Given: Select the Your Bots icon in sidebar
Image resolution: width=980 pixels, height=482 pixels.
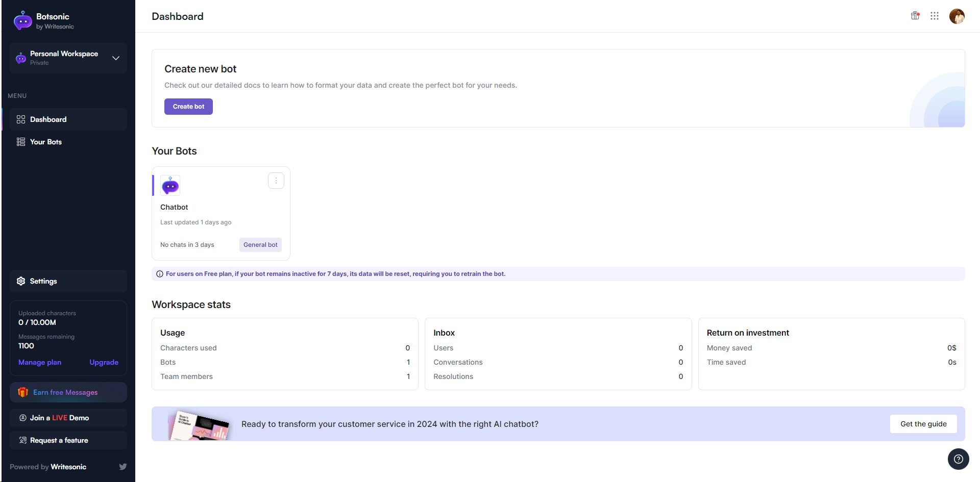Looking at the screenshot, I should 20,142.
